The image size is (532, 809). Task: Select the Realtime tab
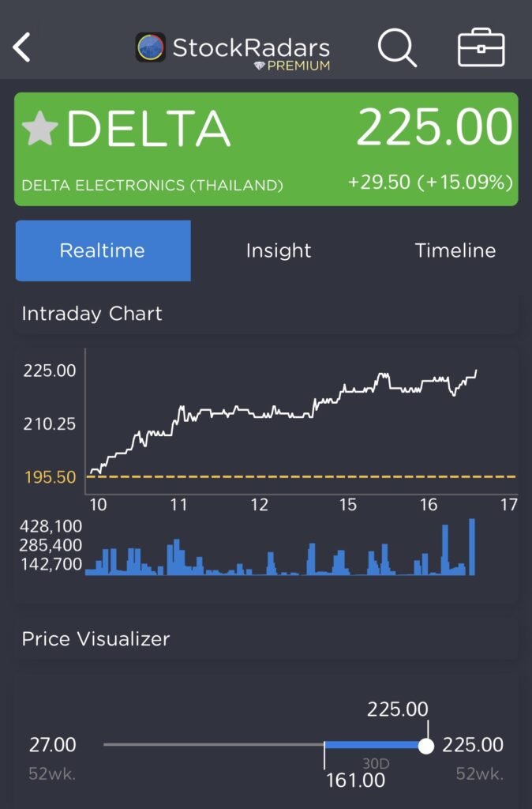click(103, 250)
